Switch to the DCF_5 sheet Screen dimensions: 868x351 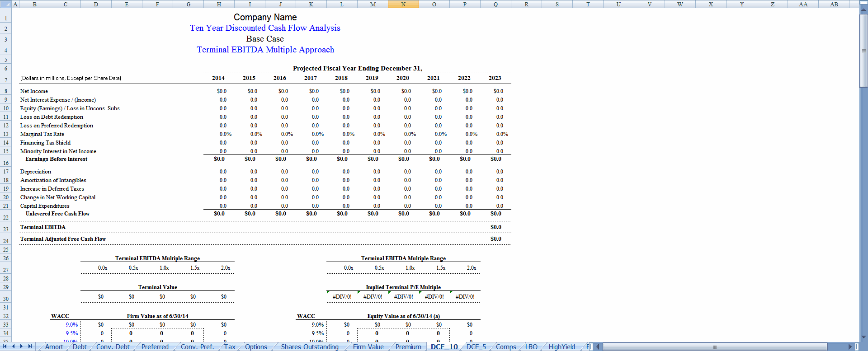tap(476, 347)
